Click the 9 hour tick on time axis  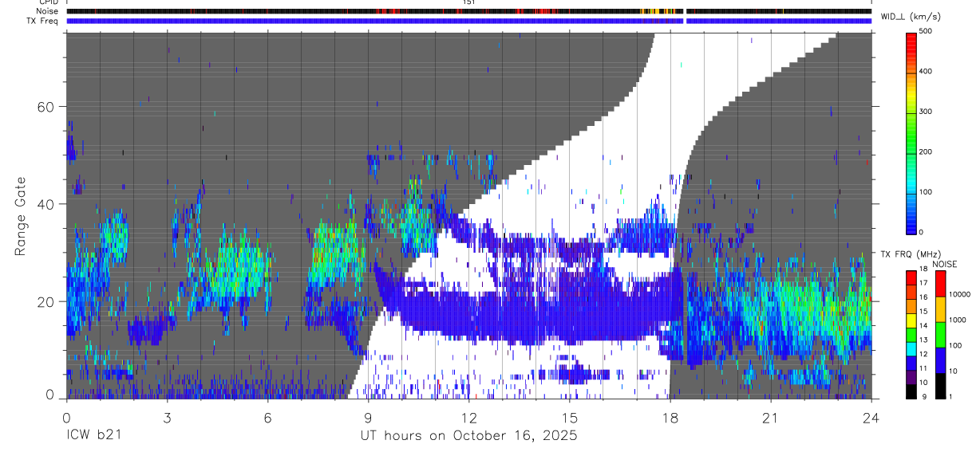pos(368,418)
